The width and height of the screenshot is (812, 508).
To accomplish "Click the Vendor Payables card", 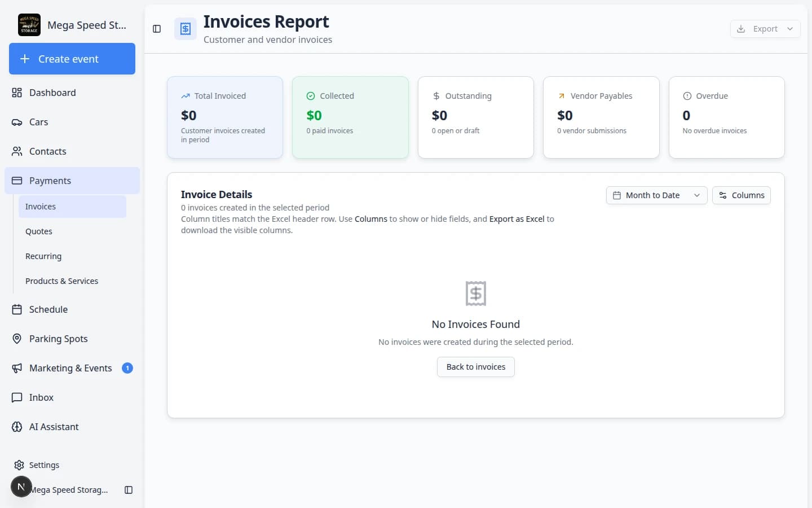I will tap(601, 117).
